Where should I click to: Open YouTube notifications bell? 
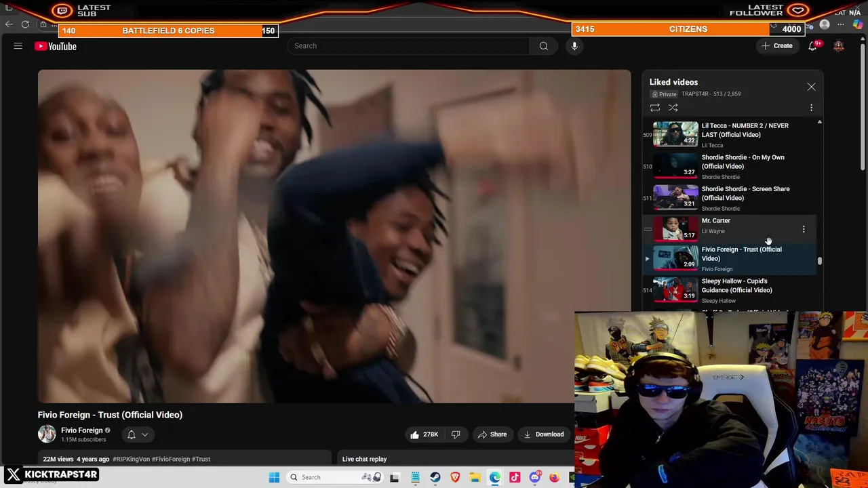pyautogui.click(x=812, y=46)
